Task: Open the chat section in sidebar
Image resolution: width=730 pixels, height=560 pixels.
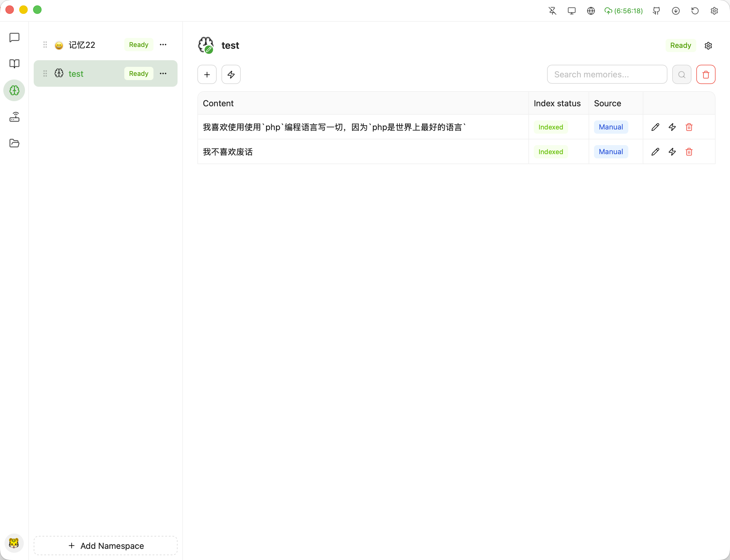Action: (x=14, y=37)
